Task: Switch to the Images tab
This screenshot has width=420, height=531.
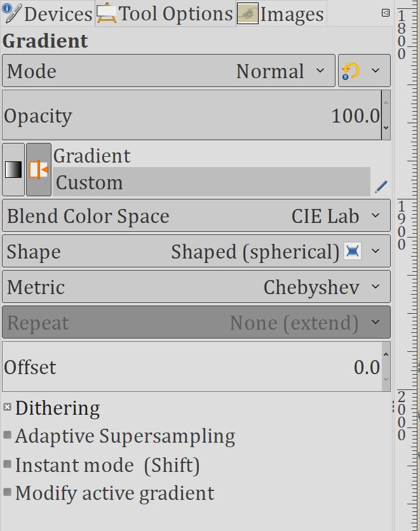Action: click(x=280, y=14)
